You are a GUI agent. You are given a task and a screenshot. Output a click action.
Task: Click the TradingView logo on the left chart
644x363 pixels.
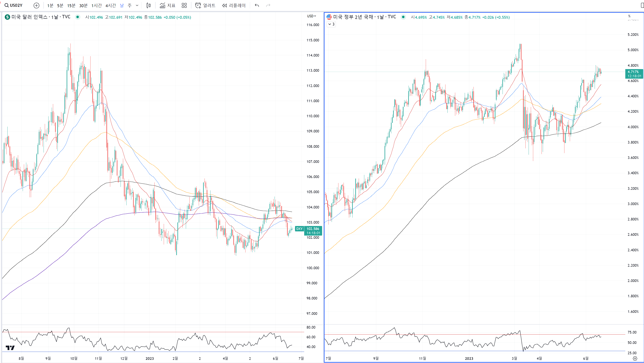10,347
